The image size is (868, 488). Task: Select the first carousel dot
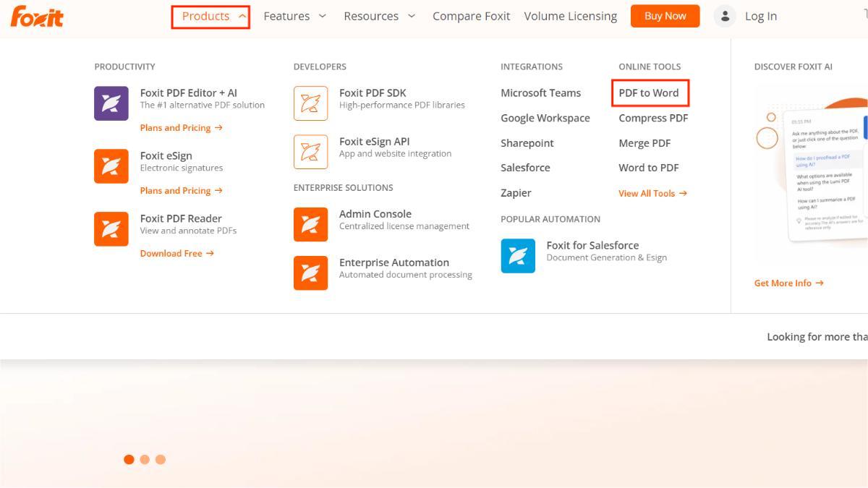click(x=129, y=459)
